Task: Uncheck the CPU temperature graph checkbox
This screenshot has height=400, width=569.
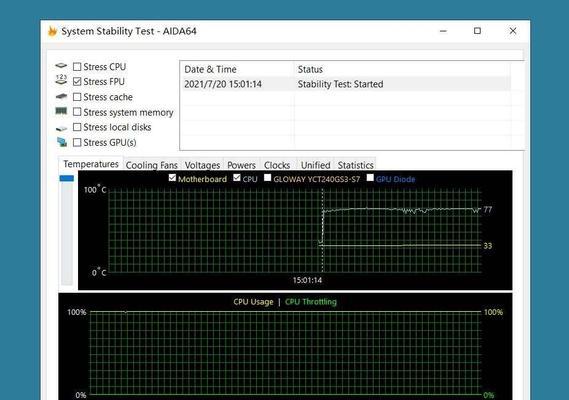Action: [x=237, y=178]
